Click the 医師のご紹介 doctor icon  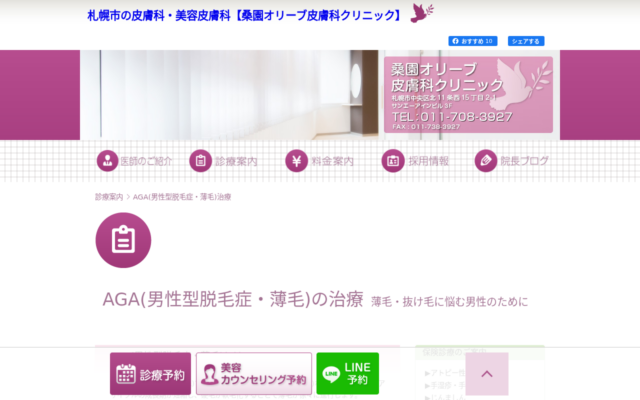[106, 161]
